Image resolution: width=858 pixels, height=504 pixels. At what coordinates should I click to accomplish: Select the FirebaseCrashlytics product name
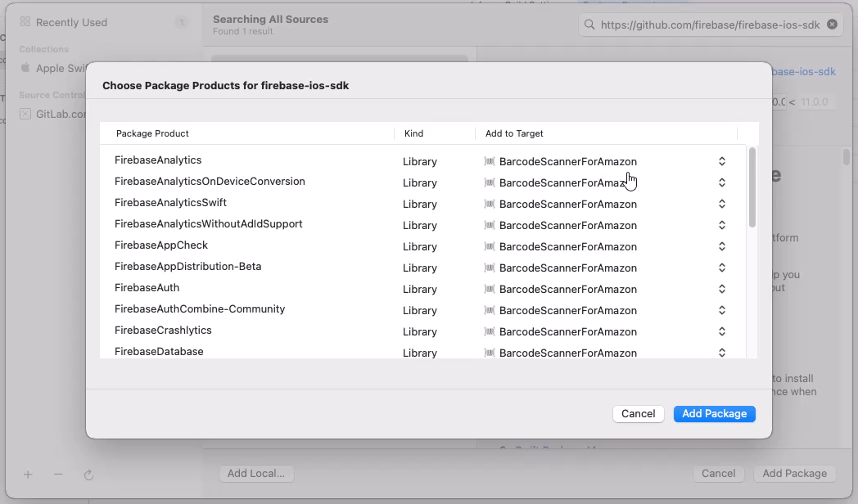click(163, 331)
